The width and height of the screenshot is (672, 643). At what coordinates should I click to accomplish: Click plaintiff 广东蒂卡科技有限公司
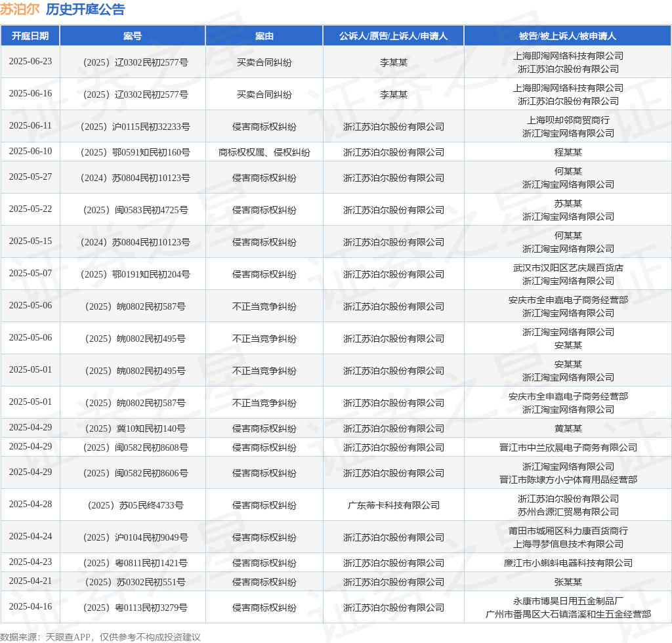(394, 505)
